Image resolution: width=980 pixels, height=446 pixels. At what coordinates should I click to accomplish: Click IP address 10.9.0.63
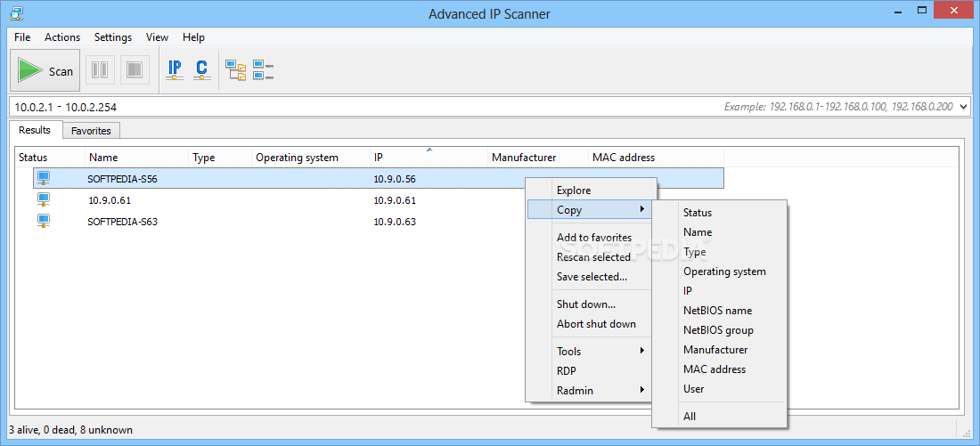tap(395, 221)
